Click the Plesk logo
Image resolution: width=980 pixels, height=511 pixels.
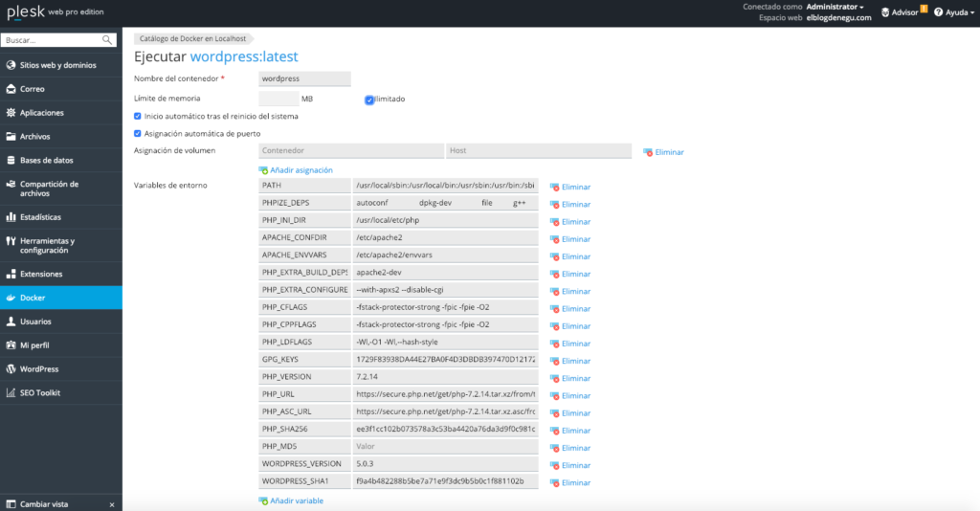tap(26, 11)
